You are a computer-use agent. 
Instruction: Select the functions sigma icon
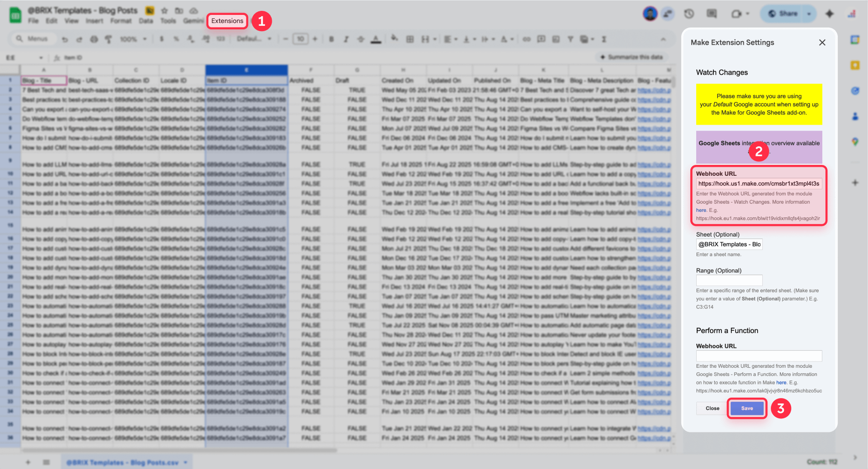point(604,39)
